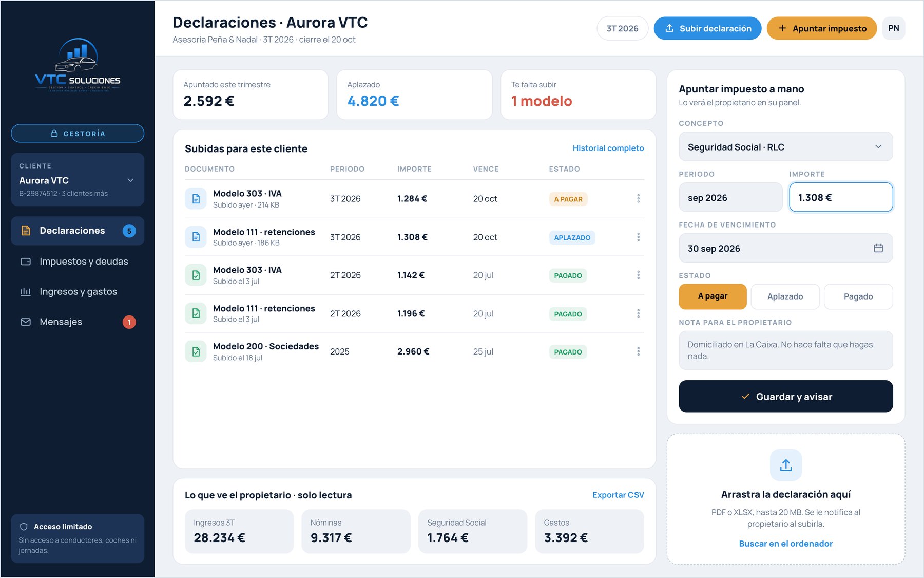The width and height of the screenshot is (924, 578).
Task: Open the Periodo 'sep 2026' field
Action: 730,198
